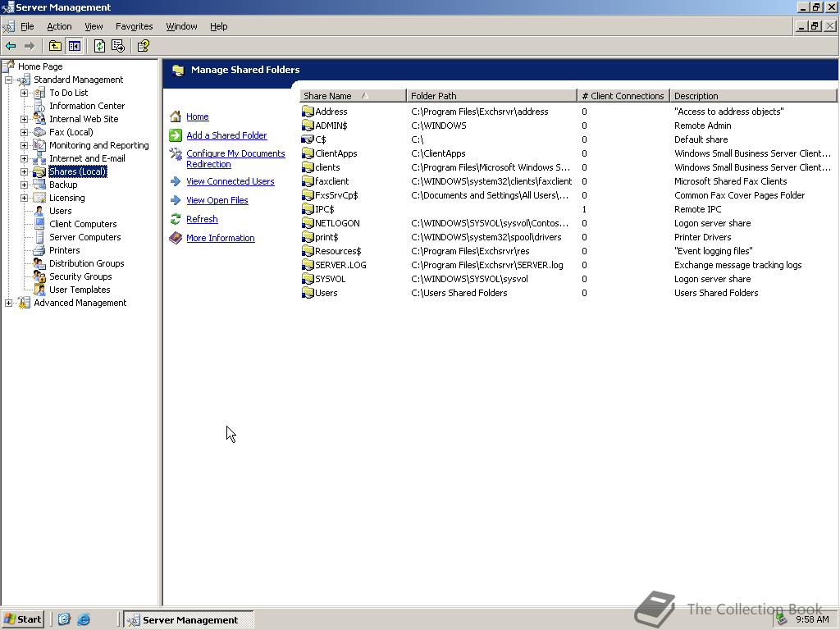The width and height of the screenshot is (840, 630).
Task: Open the Favorites menu
Action: (134, 26)
